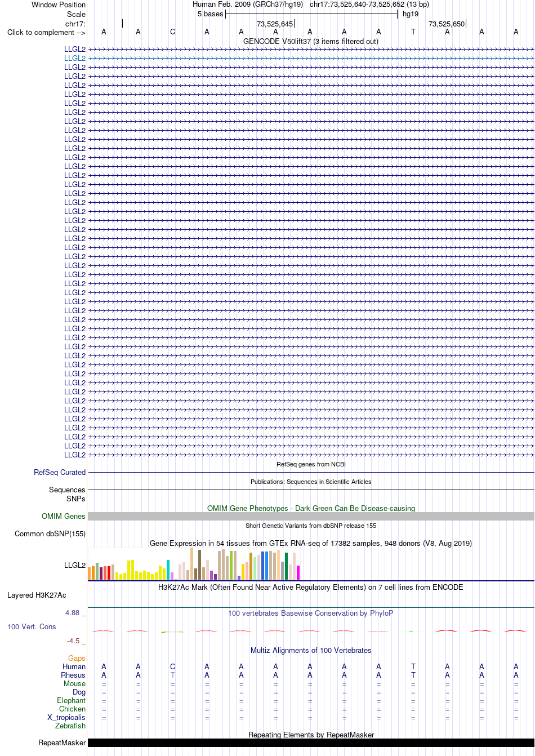Click the T base in the complement row

[x=413, y=32]
